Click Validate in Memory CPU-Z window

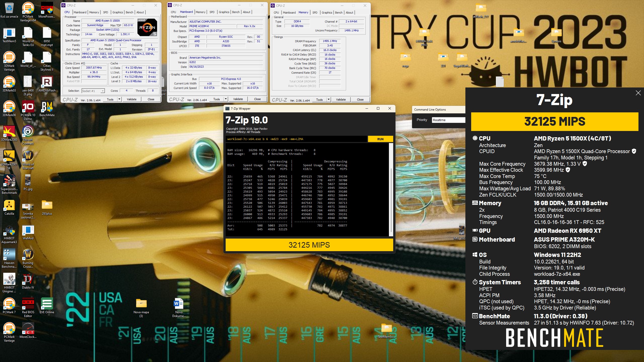[341, 100]
